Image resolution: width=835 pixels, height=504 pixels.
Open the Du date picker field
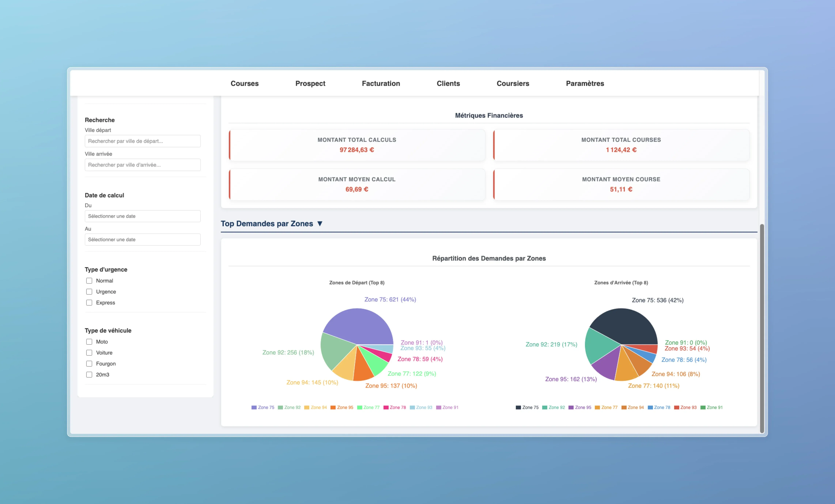pyautogui.click(x=142, y=216)
